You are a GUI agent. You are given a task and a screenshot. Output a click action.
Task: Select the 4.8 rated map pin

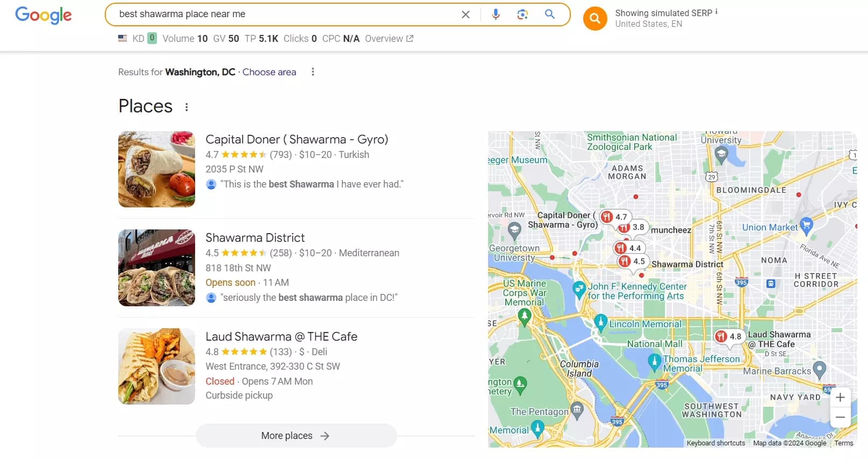(728, 336)
